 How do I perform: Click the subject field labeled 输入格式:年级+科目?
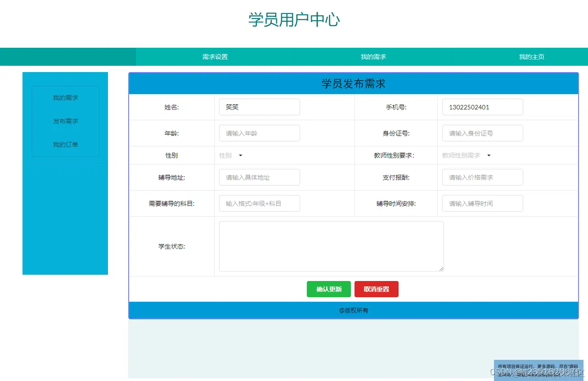[x=259, y=203]
